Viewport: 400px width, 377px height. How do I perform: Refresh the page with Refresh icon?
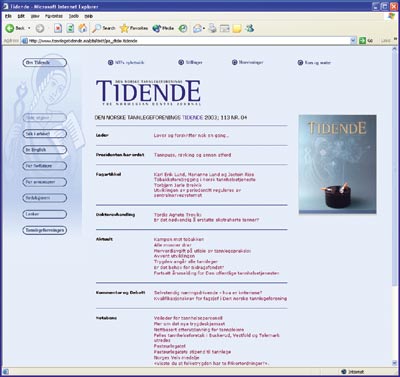70,28
